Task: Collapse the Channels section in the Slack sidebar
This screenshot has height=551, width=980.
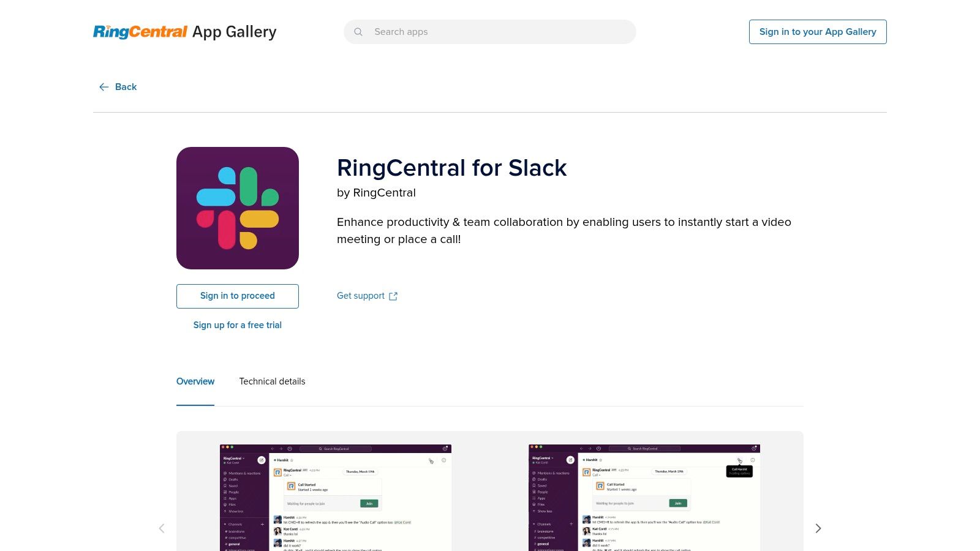Action: click(225, 524)
